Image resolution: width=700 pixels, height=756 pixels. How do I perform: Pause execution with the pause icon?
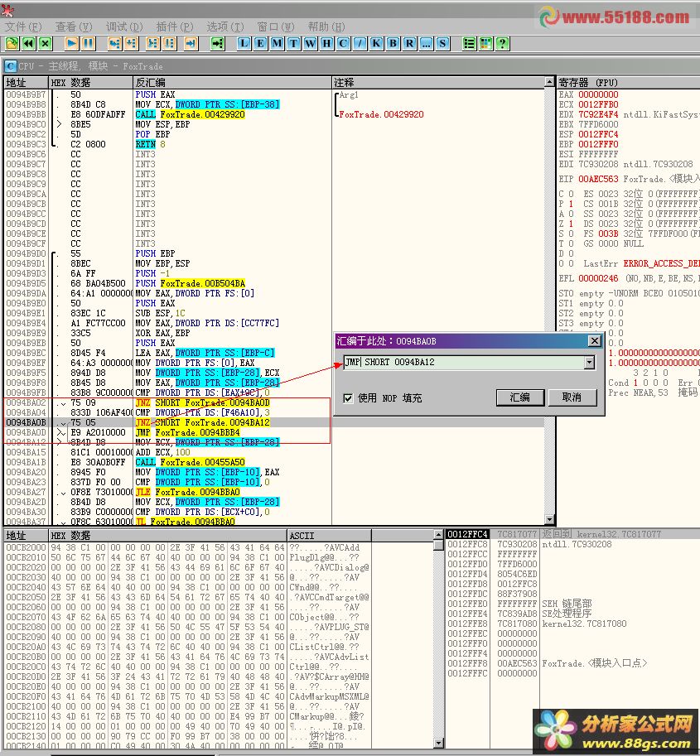point(89,44)
